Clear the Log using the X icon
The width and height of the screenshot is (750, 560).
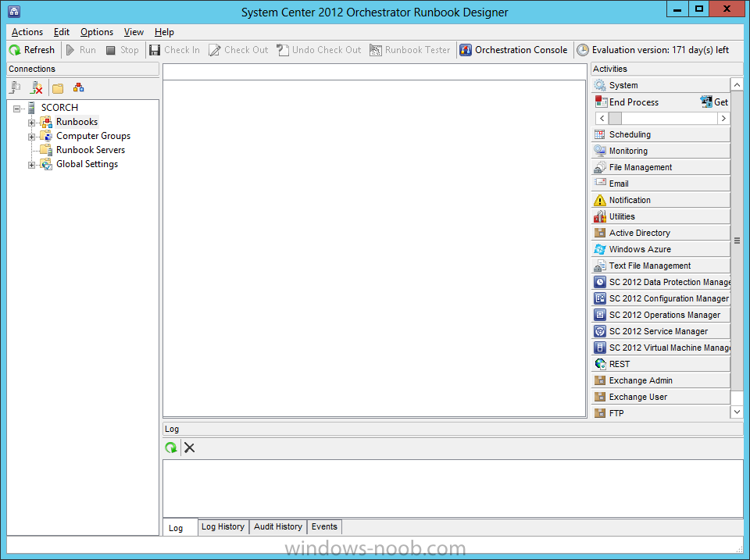click(x=189, y=448)
